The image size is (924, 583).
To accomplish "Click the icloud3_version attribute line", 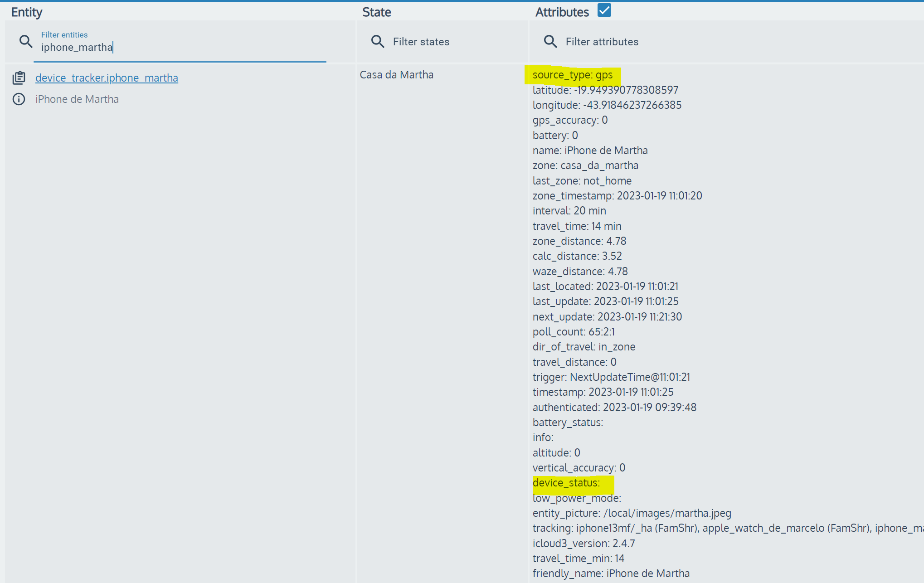I will tap(584, 543).
